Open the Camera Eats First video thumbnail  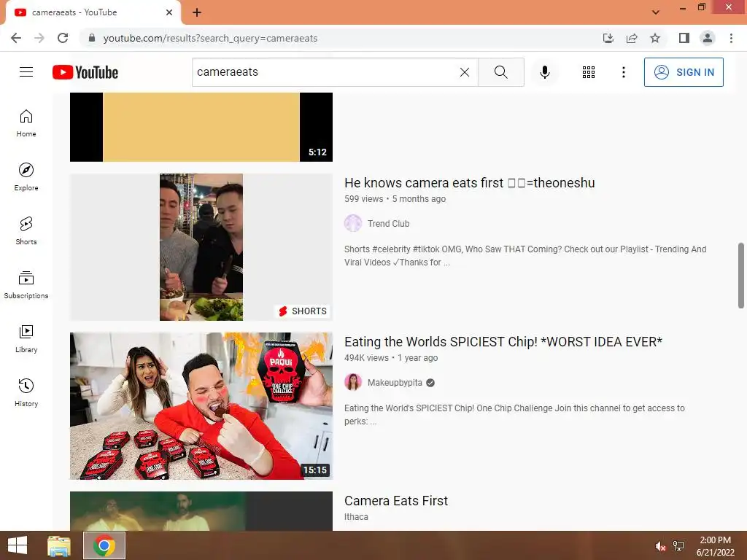pos(201,511)
